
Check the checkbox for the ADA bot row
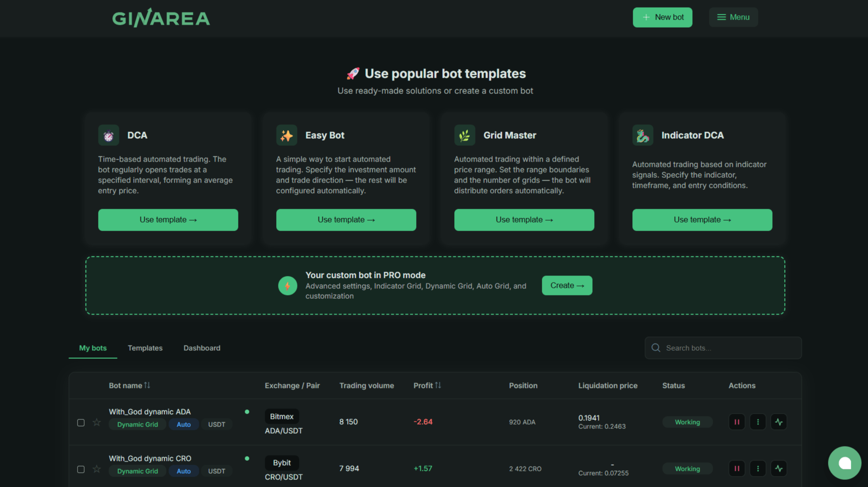coord(80,423)
